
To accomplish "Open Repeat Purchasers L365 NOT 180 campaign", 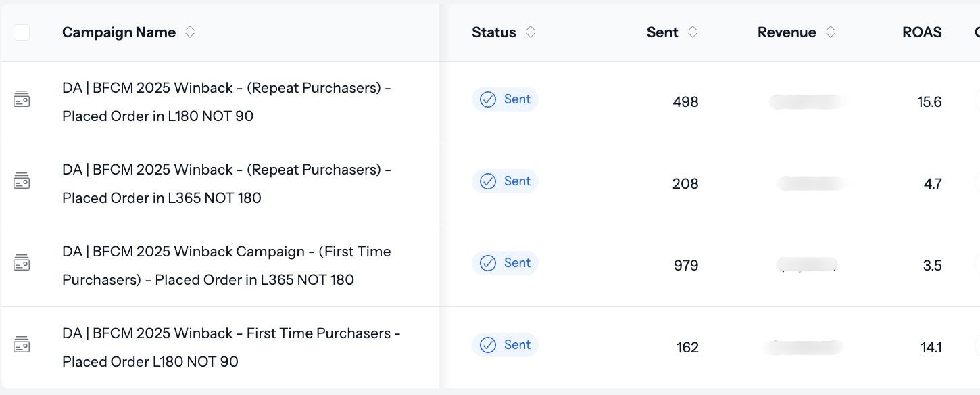I will [226, 183].
